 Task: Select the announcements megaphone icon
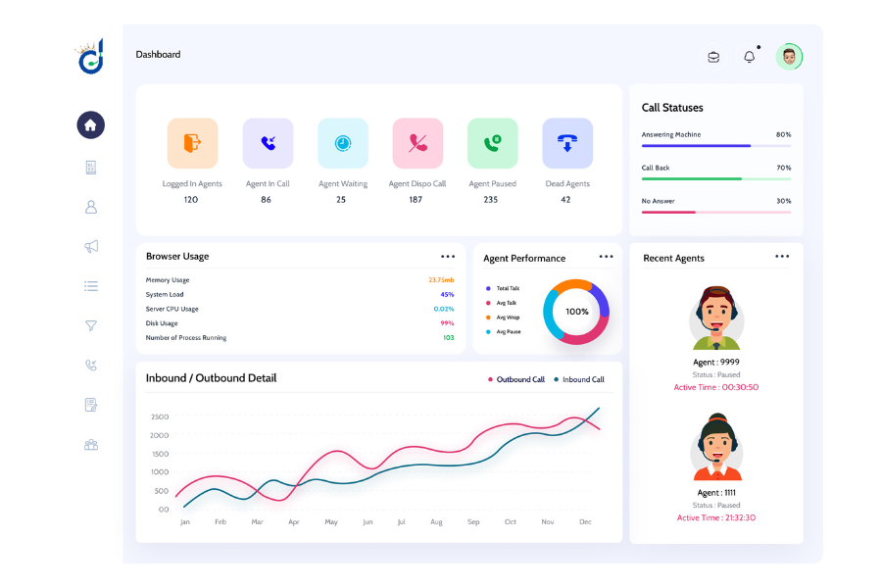pos(91,247)
